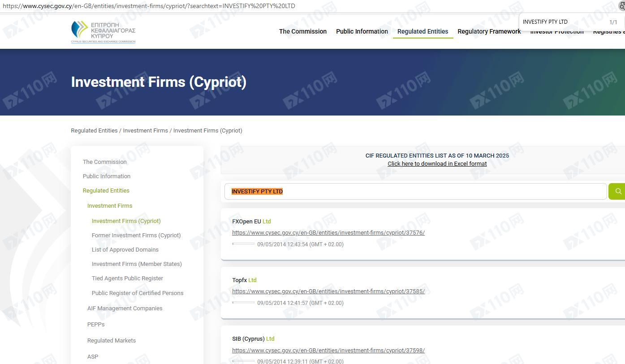Viewport: 625px width, 364px height.
Task: Open Tied Agents Public Register
Action: coord(127,278)
